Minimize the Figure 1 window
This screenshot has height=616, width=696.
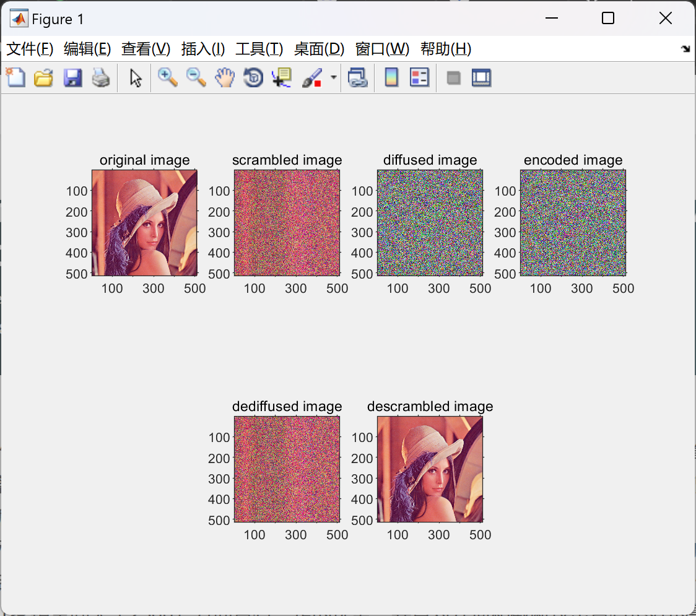551,18
